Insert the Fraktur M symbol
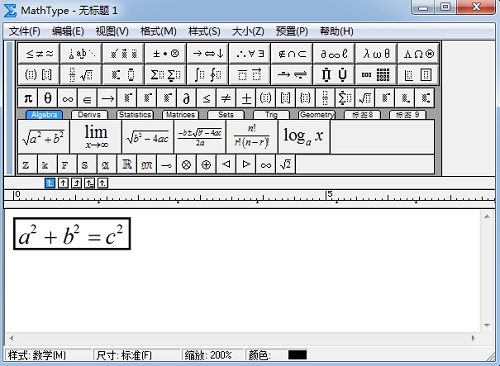500x366 pixels. click(x=147, y=164)
